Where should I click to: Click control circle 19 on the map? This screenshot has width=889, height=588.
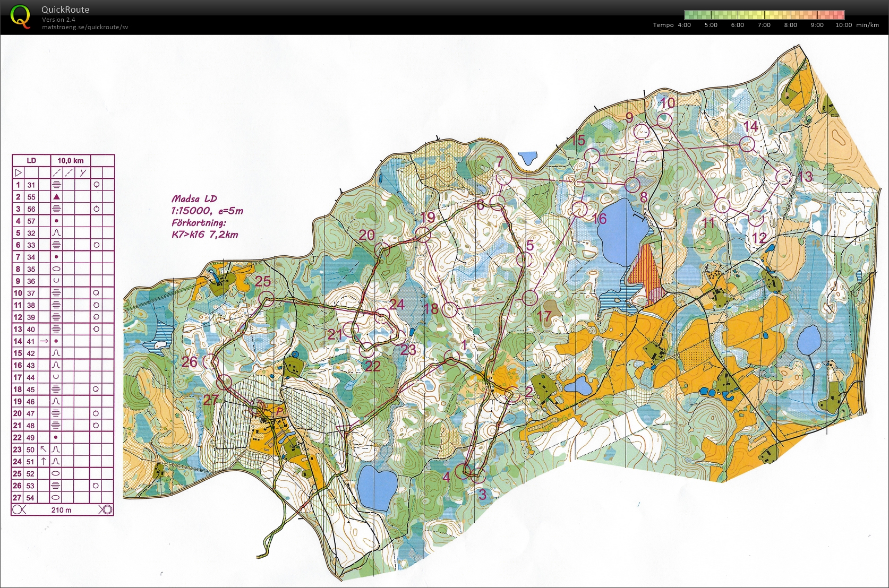[x=423, y=234]
